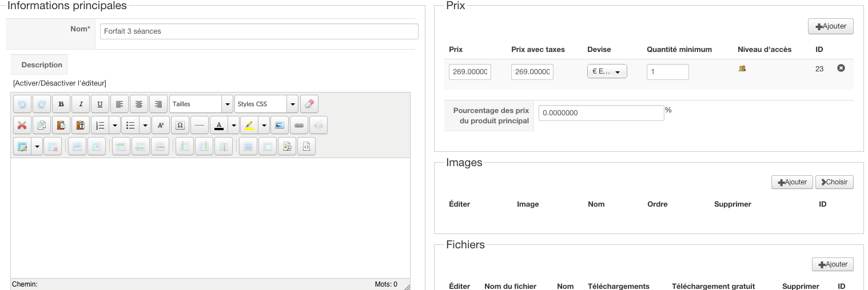Click the Ajouter button in the Prix section
868x290 pixels.
[830, 27]
